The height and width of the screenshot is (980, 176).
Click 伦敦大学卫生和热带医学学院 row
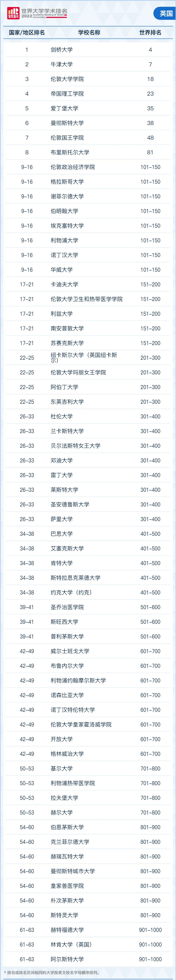click(x=88, y=299)
